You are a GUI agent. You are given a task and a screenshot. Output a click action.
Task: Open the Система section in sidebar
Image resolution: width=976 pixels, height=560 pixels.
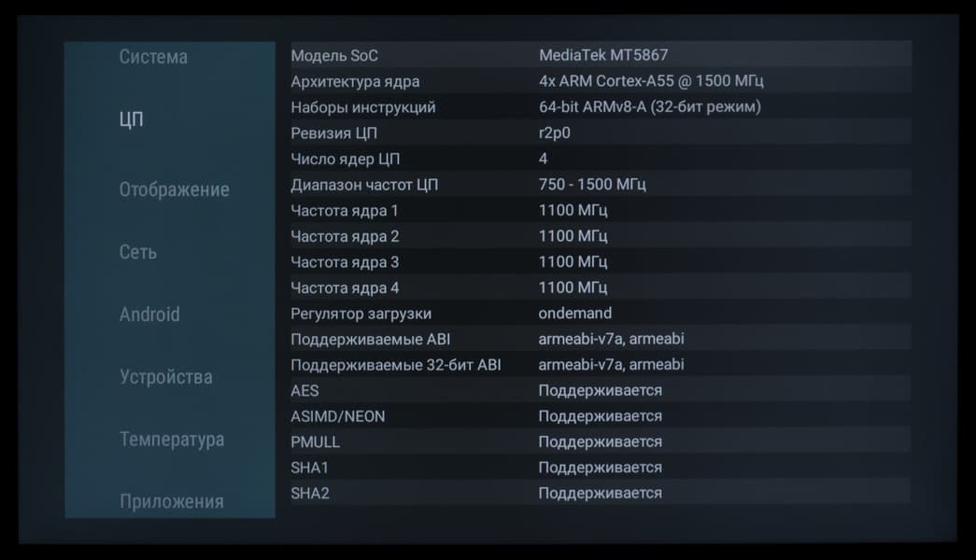click(x=154, y=57)
